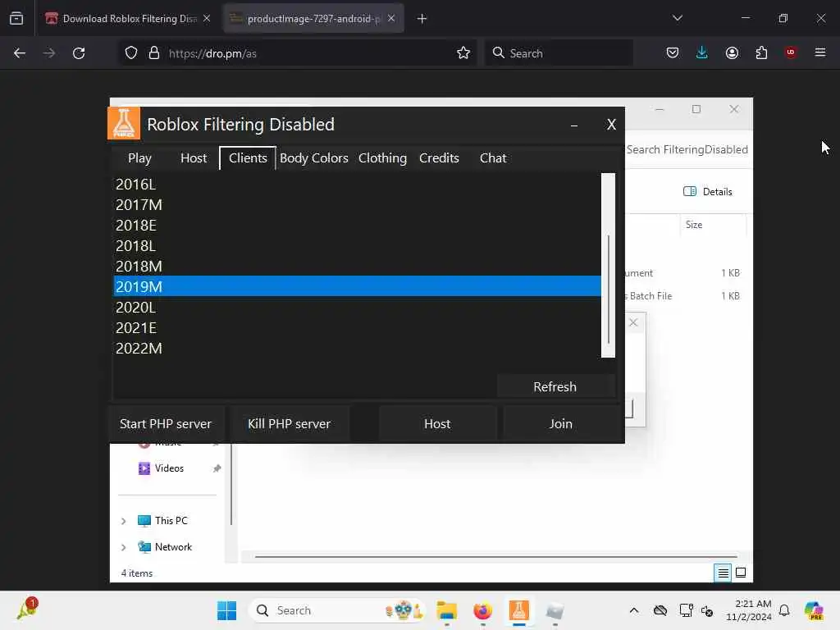The width and height of the screenshot is (840, 630).
Task: Open Firefox list all tabs dropdown
Action: (x=677, y=18)
